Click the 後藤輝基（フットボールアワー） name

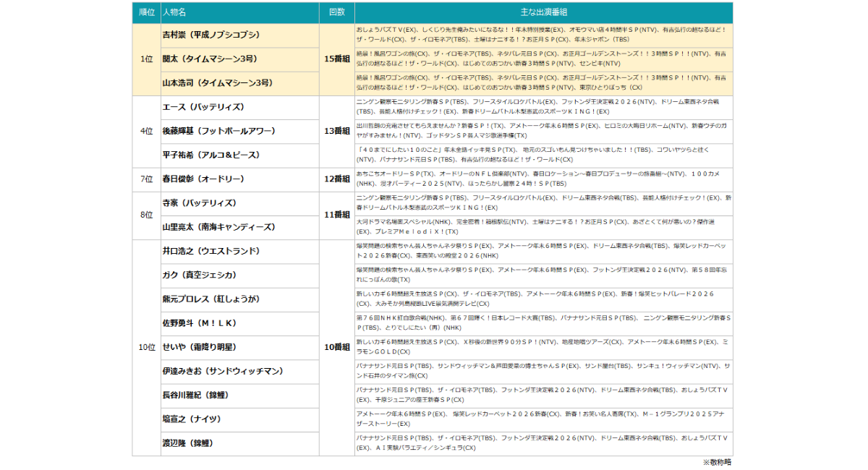[219, 131]
